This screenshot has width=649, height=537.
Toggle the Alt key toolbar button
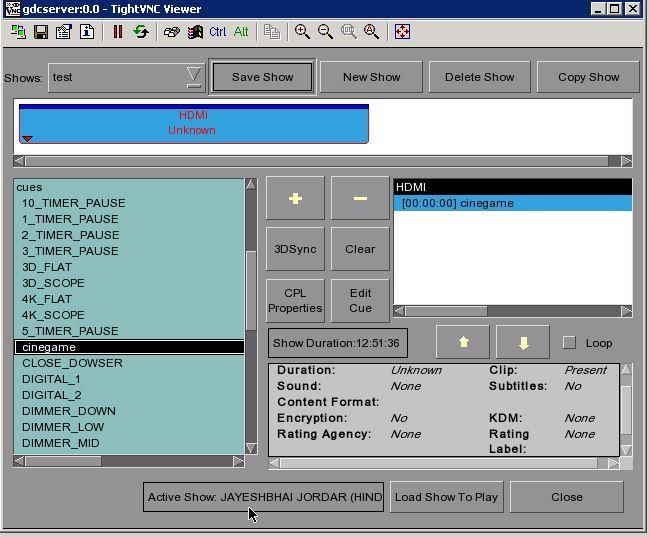[241, 32]
